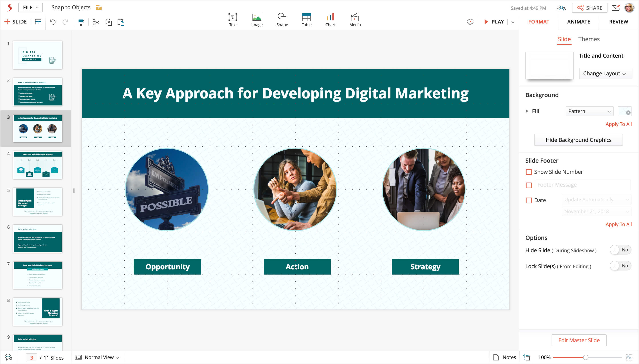Check the Date checkbox
Screen dimensions: 639x364
coord(529,200)
